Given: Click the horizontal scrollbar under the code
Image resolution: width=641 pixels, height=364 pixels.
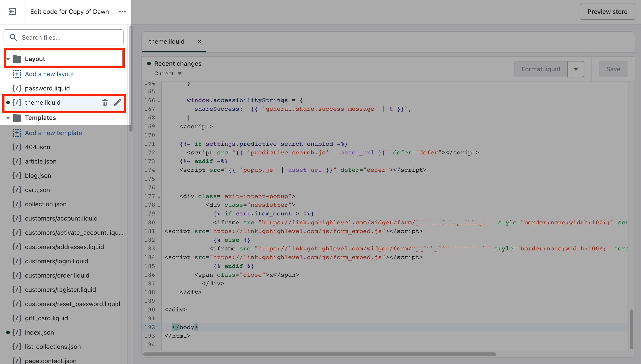Looking at the screenshot, I should pyautogui.click(x=320, y=354).
